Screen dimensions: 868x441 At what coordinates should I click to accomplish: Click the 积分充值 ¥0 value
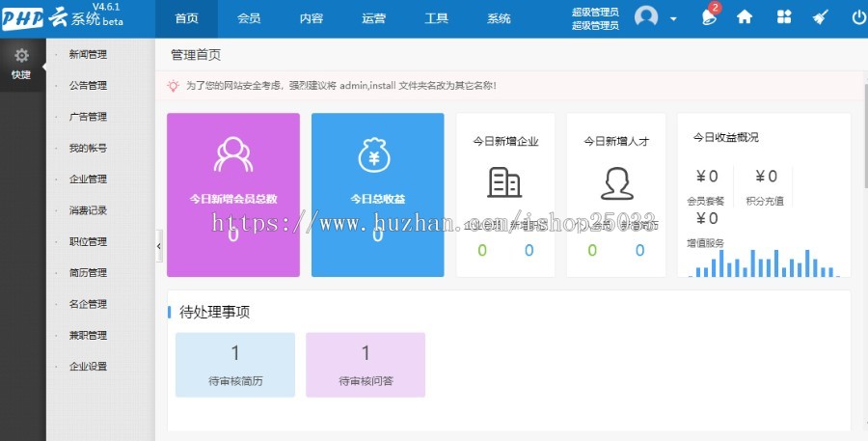(x=766, y=177)
